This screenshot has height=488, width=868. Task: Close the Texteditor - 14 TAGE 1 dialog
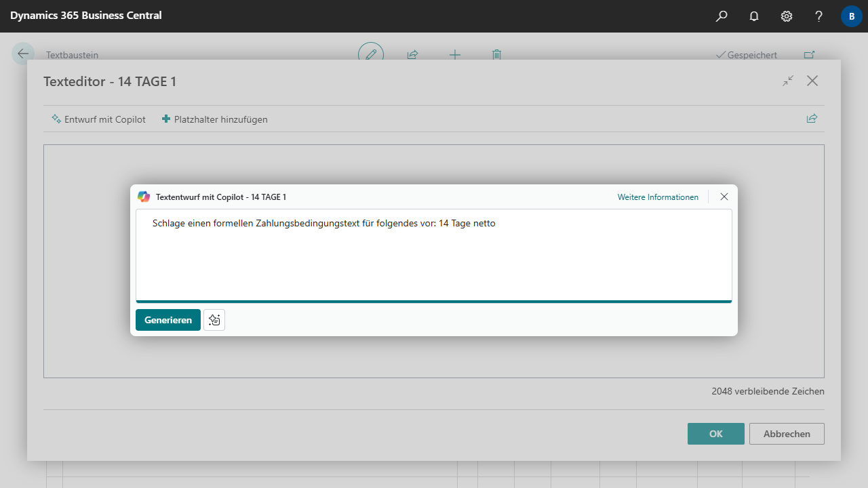click(812, 81)
